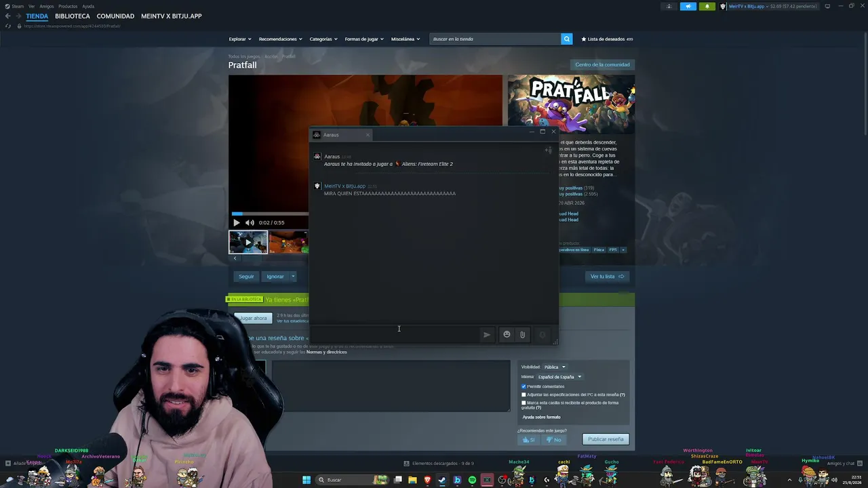Open Task View in the taskbar
This screenshot has height=488, width=868.
pyautogui.click(x=398, y=480)
